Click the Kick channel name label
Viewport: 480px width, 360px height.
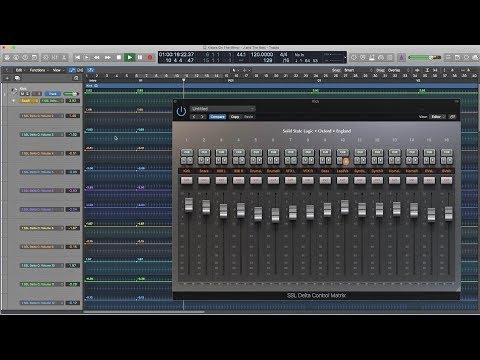pyautogui.click(x=187, y=171)
